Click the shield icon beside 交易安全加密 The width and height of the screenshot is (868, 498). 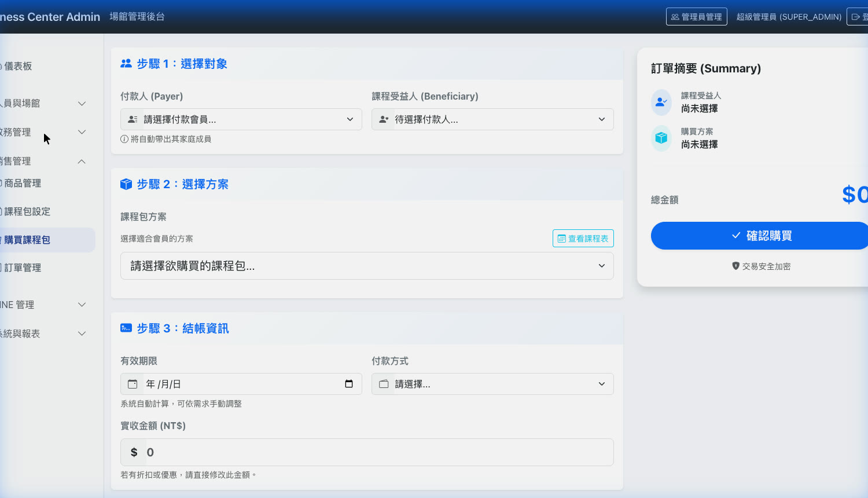736,266
